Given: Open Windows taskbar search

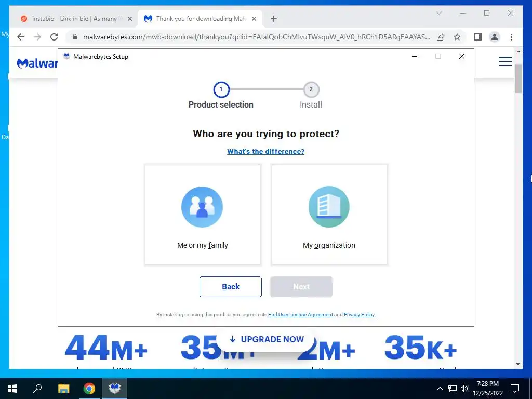Looking at the screenshot, I should click(37, 389).
